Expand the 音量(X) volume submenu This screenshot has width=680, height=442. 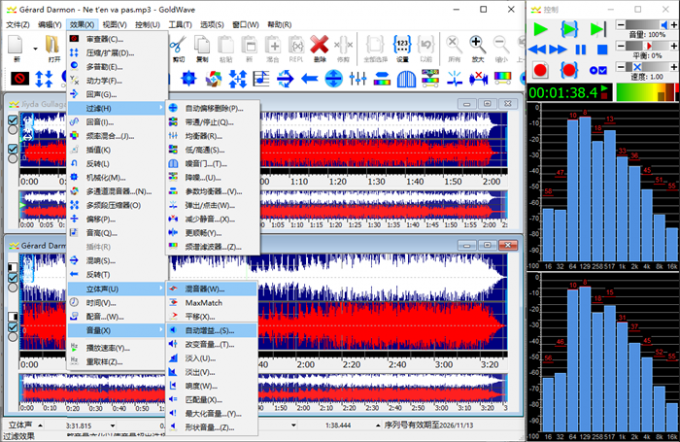pos(117,330)
